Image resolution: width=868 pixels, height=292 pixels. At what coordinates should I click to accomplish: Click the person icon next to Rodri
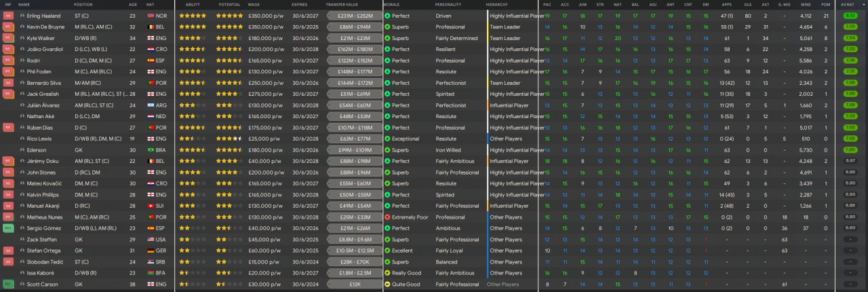tap(22, 60)
